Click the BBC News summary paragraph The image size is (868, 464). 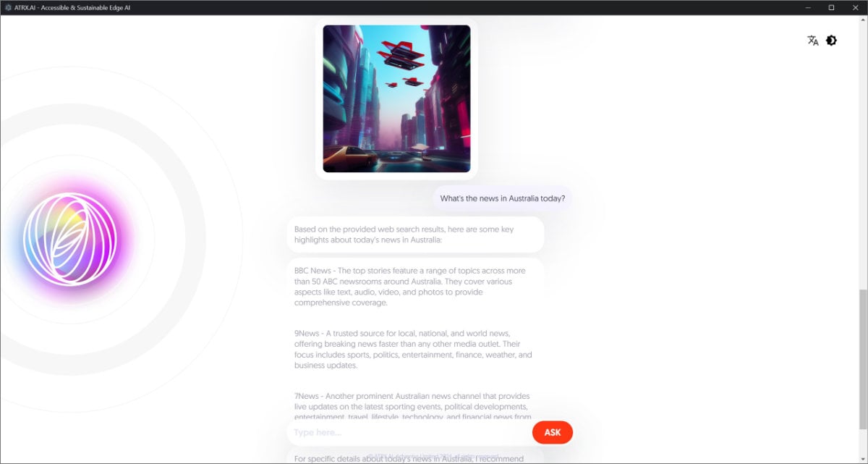[x=410, y=287]
